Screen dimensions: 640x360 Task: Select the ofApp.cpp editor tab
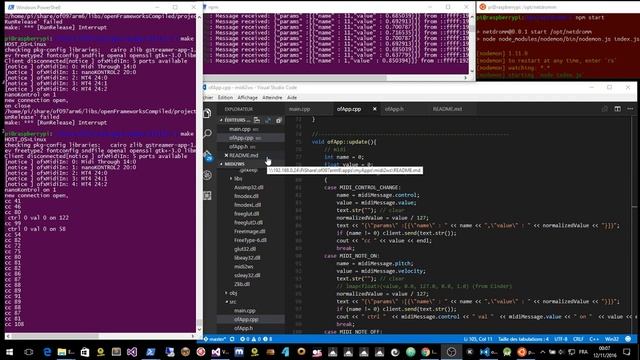(349, 109)
